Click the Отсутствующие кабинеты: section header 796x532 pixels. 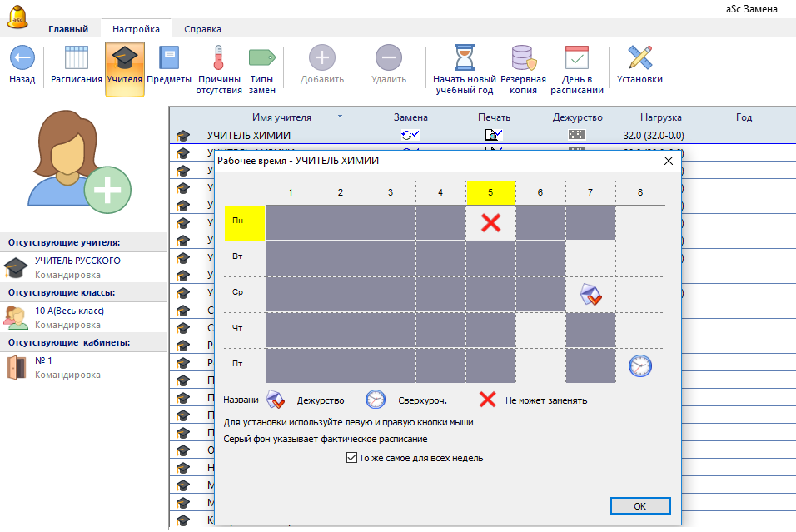click(x=83, y=342)
